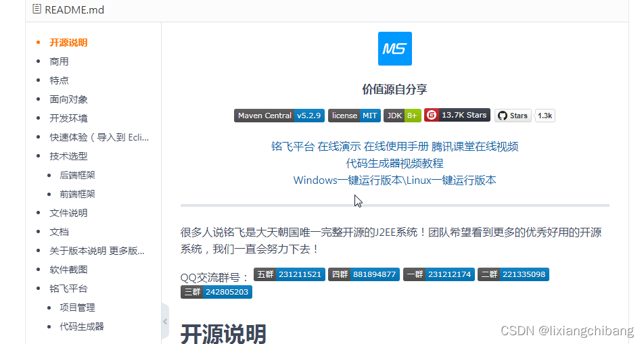Viewport: 644px width, 344px height.
Task: Open the GitHub Stars badge
Action: point(513,116)
